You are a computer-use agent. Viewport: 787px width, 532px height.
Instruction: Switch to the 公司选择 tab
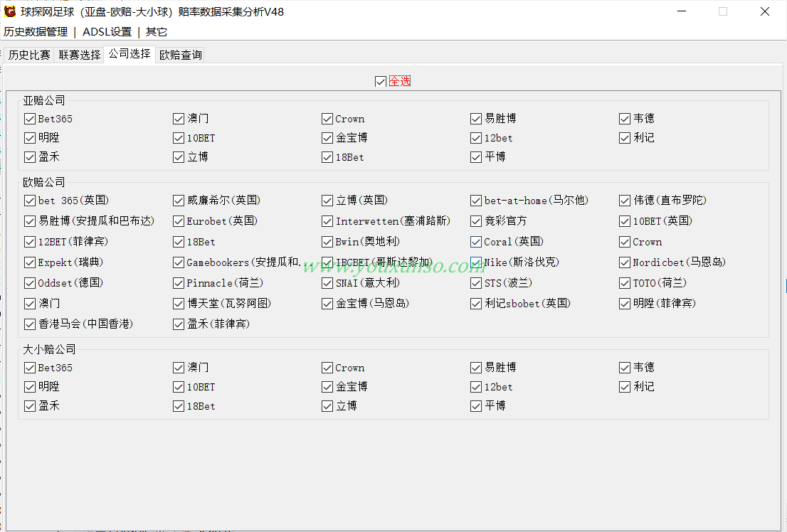[130, 54]
